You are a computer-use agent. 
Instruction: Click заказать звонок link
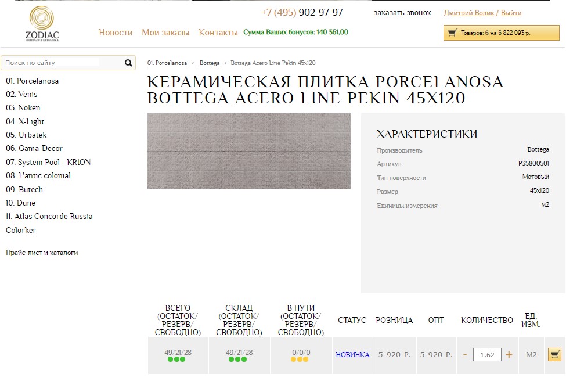[x=402, y=13]
